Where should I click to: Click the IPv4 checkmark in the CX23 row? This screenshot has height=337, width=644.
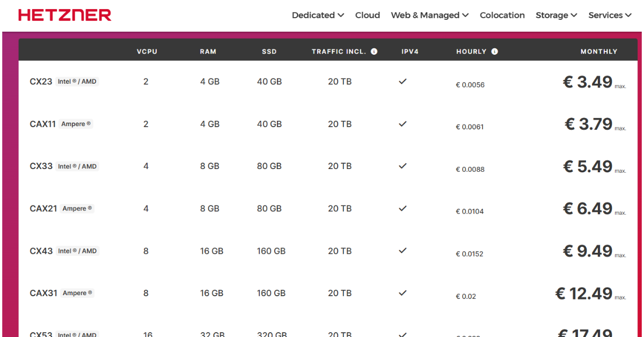click(402, 82)
